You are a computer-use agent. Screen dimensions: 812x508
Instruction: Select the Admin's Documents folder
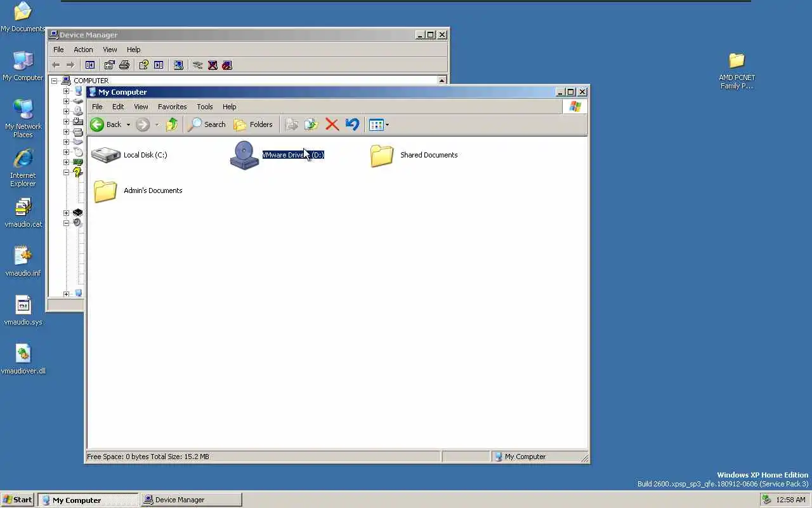point(105,190)
